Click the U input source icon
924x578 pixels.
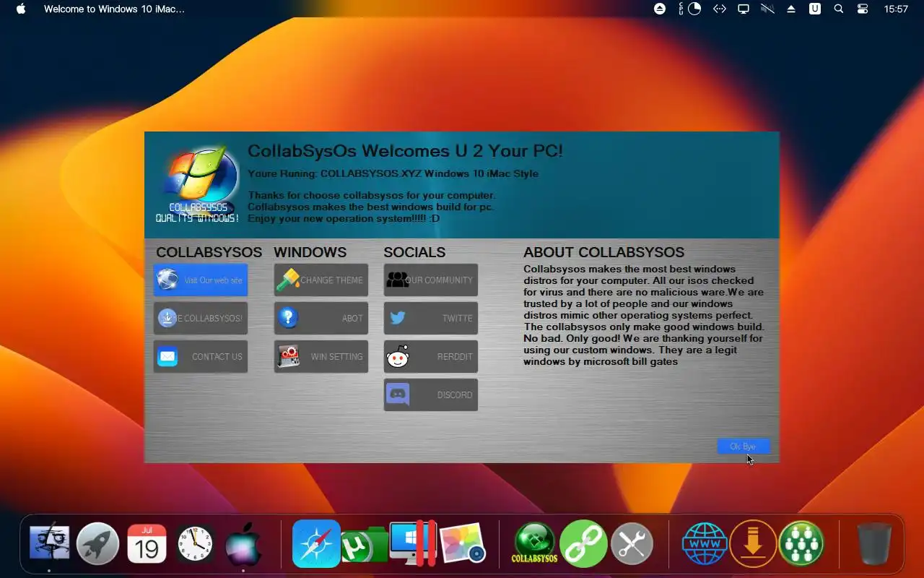(815, 9)
